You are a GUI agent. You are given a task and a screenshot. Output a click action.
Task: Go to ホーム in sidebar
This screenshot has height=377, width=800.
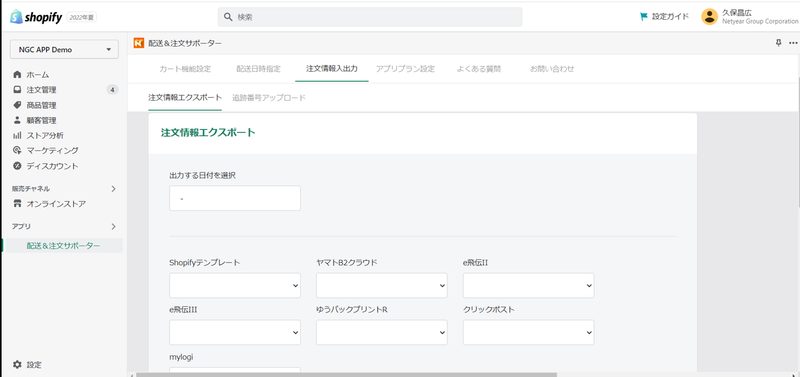pos(38,74)
